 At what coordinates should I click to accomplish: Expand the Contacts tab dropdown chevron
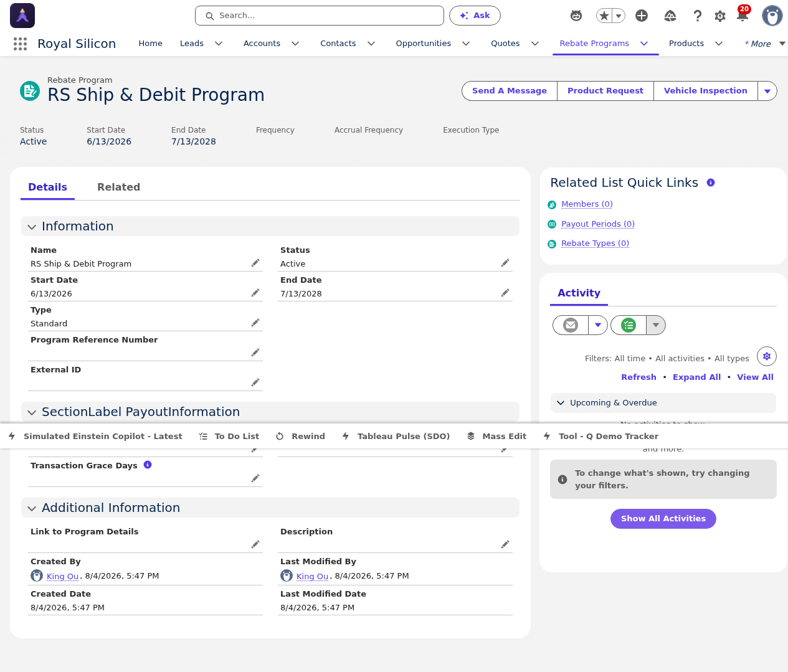point(371,44)
